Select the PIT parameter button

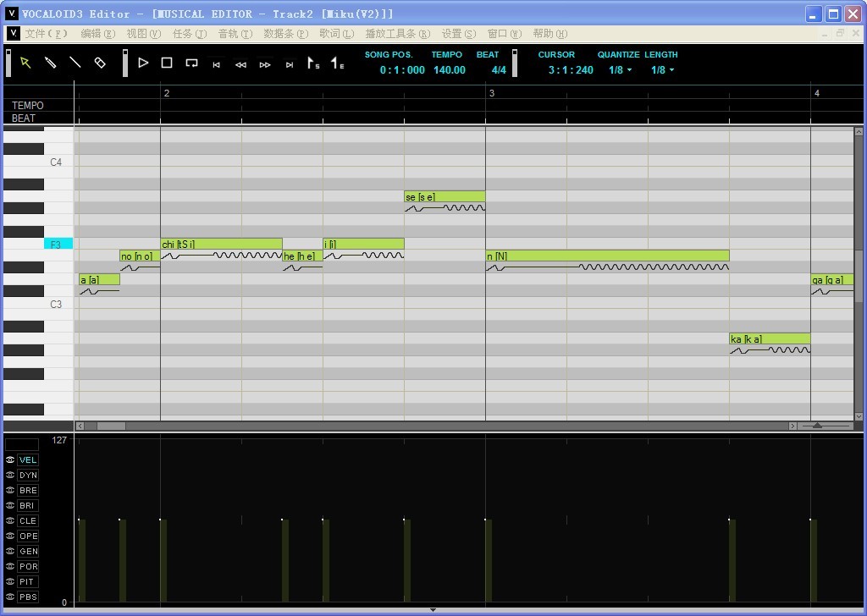tap(28, 582)
